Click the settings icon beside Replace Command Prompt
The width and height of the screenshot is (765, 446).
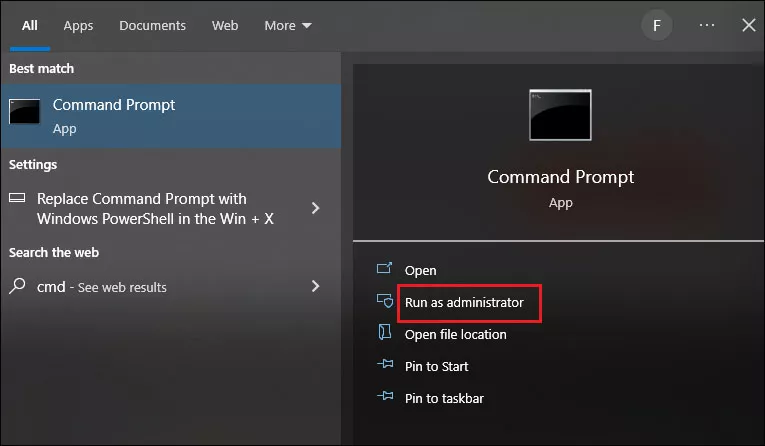tap(17, 198)
